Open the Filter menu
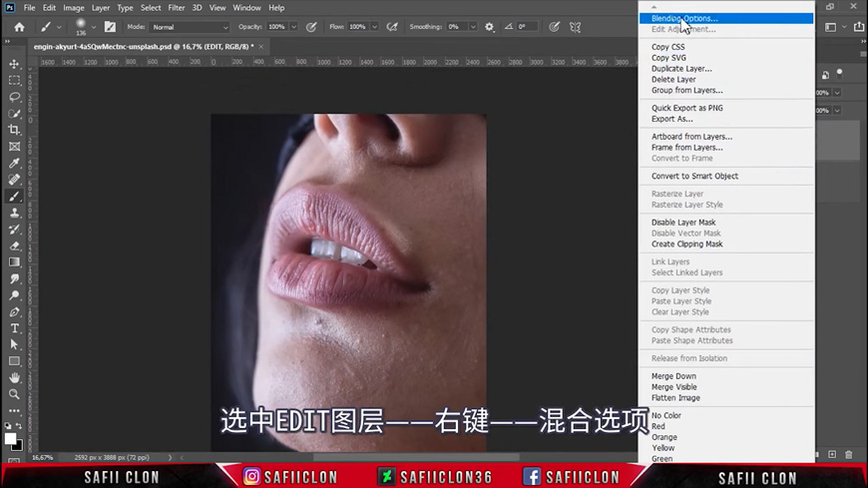The image size is (868, 488). pos(176,8)
